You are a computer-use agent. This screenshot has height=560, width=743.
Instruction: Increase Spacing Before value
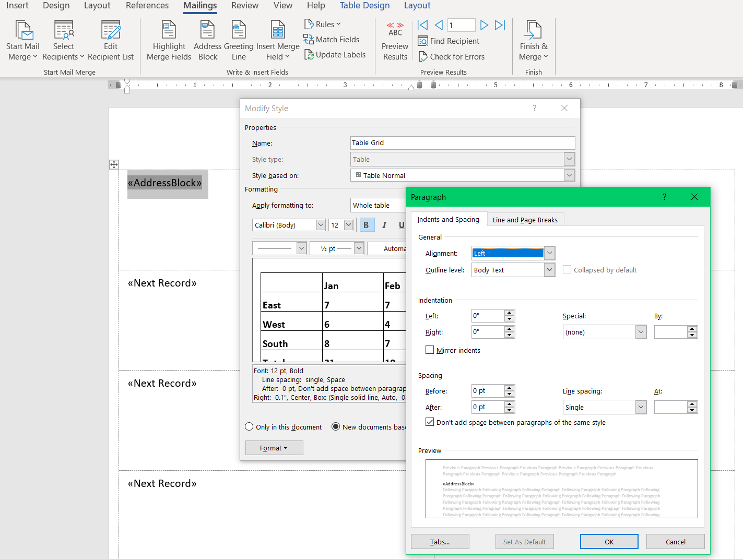point(510,388)
